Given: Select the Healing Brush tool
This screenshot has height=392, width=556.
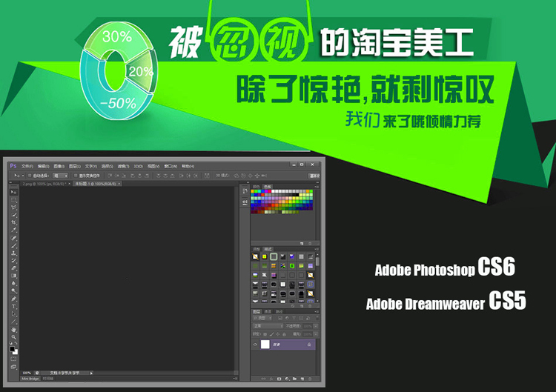Looking at the screenshot, I should tap(13, 238).
